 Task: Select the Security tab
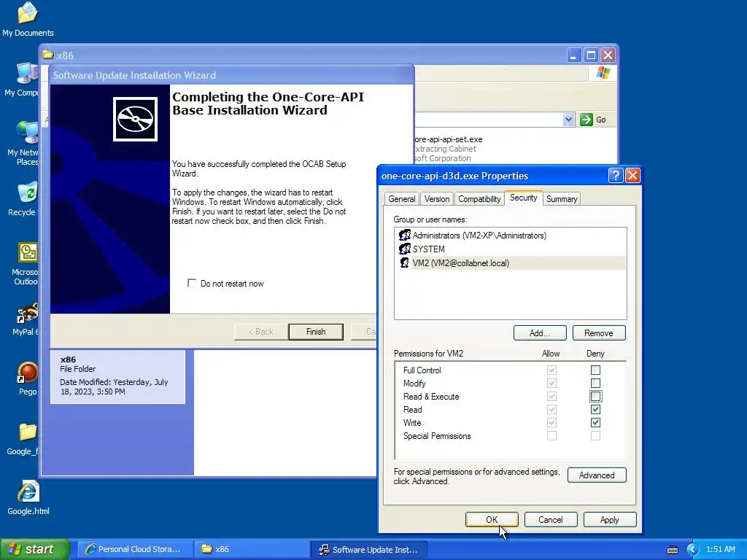[523, 198]
